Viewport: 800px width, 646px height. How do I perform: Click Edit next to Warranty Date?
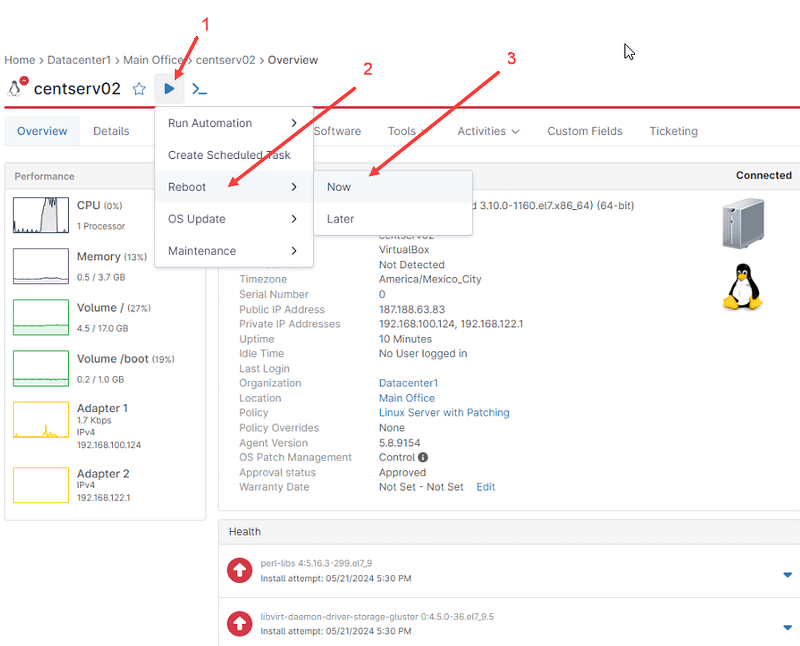485,487
